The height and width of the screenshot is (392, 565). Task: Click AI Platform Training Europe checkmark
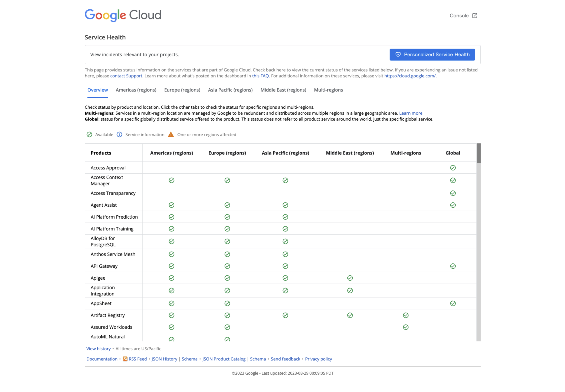227,229
